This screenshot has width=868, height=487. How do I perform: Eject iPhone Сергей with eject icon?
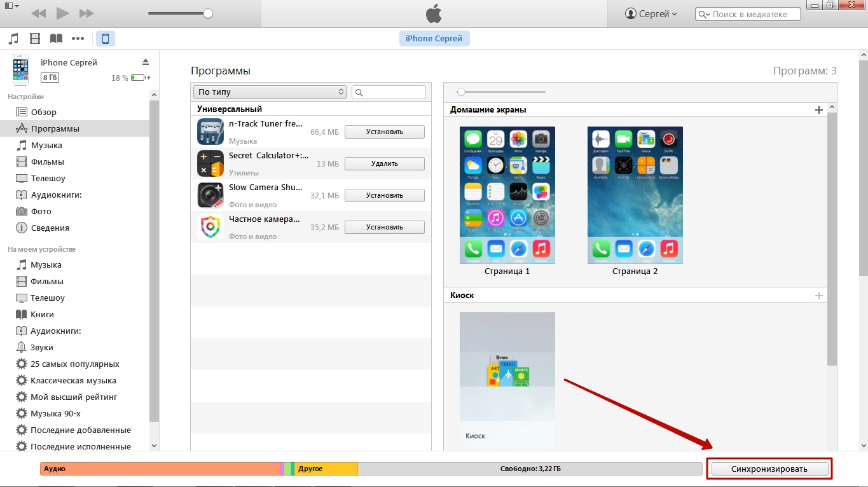click(x=145, y=62)
